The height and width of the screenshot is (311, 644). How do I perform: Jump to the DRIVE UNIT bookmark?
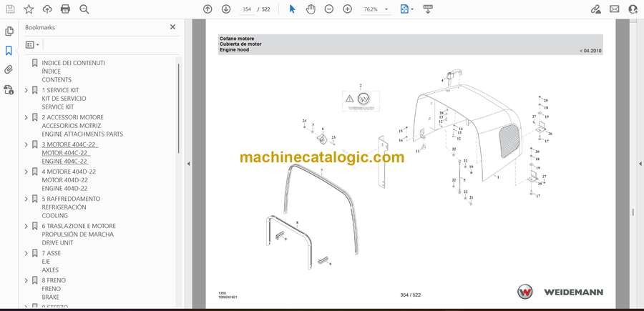click(57, 242)
